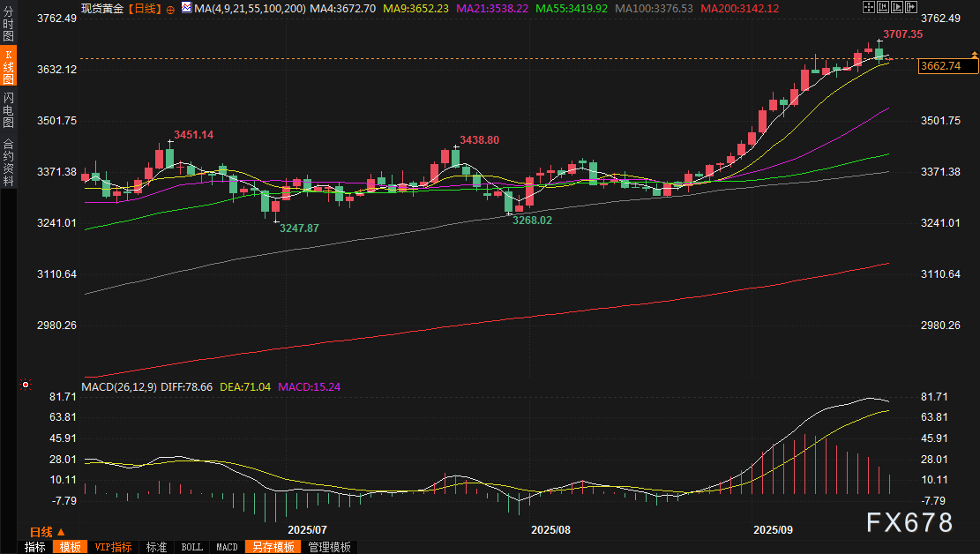Open MACD(26,12,9) parameter settings
This screenshot has height=554, width=980.
[x=120, y=386]
